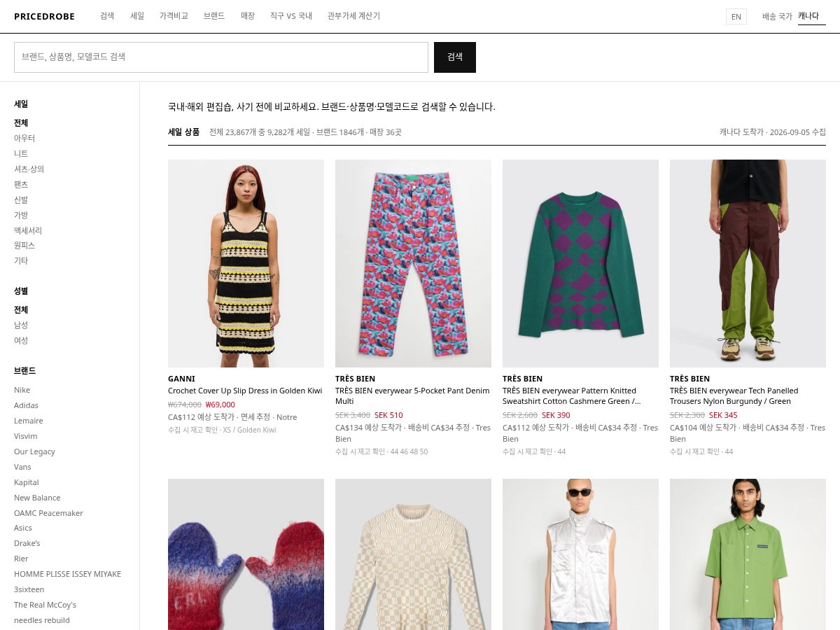The width and height of the screenshot is (840, 630).
Task: Open the green argyle knitted sweatshirt image
Action: (580, 263)
